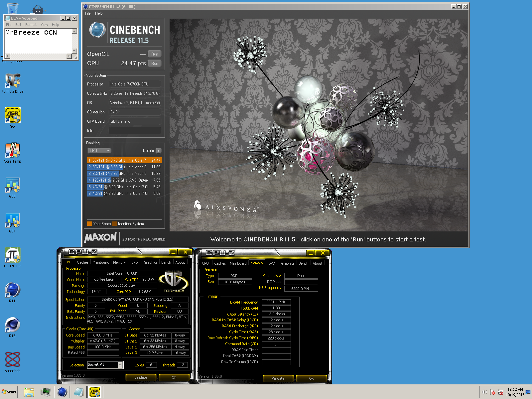Screen dimensions: 532x399
Task: Open the GPUPI 3.2 desktop icon
Action: point(12,256)
